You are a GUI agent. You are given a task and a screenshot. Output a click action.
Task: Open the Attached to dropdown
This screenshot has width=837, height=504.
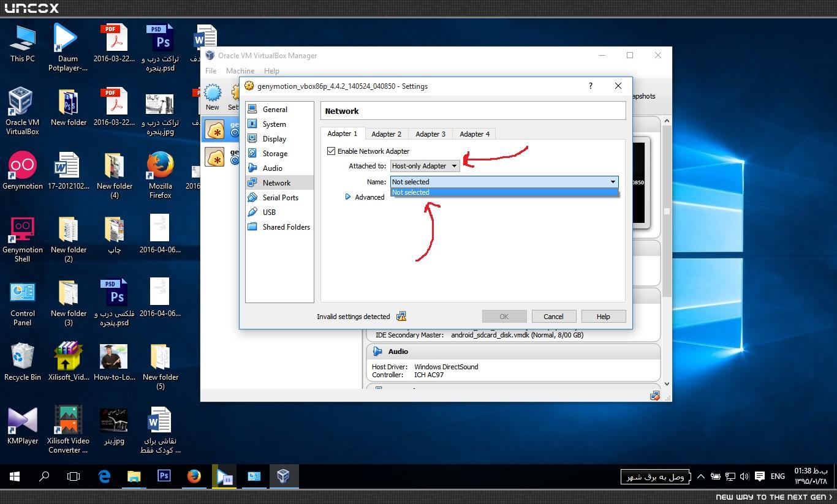coord(425,166)
